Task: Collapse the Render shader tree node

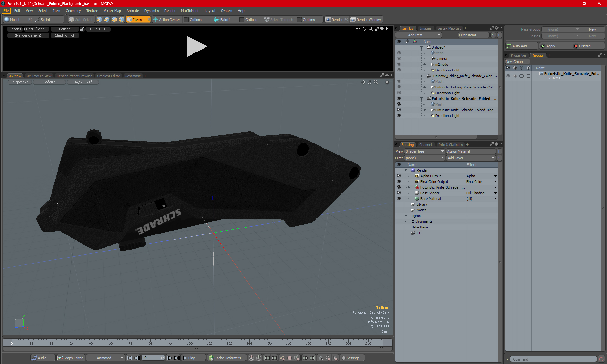Action: tap(406, 170)
